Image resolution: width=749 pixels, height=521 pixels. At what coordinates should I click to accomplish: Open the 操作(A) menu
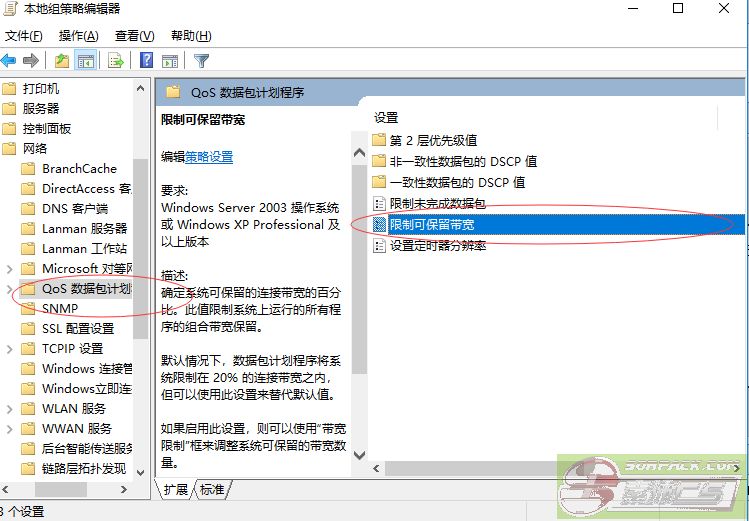pyautogui.click(x=79, y=36)
